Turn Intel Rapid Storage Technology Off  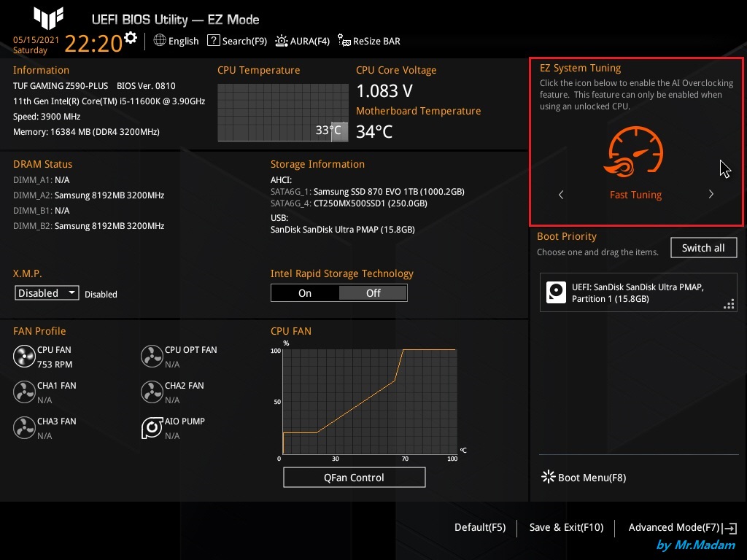pyautogui.click(x=373, y=293)
